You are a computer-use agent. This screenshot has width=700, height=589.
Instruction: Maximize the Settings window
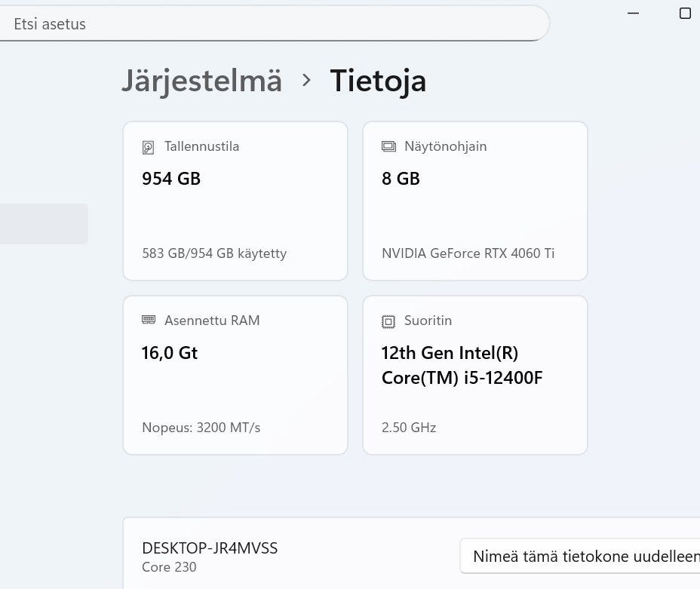pos(685,13)
